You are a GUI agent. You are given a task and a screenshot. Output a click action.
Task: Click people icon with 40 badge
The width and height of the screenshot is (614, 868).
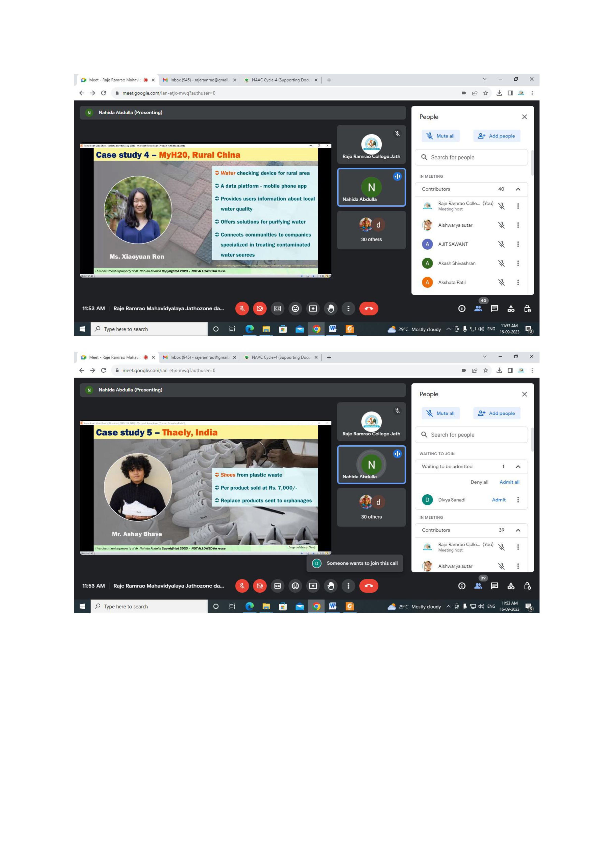478,309
